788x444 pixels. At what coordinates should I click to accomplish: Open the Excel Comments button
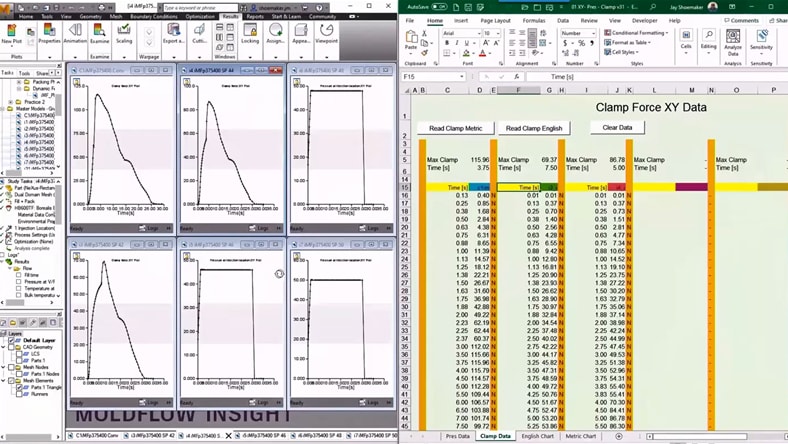[741, 21]
